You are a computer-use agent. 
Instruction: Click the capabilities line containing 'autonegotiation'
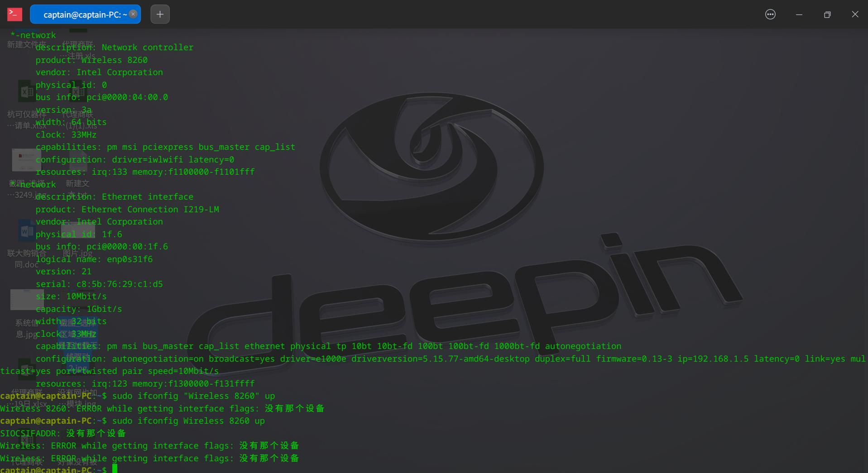click(328, 346)
